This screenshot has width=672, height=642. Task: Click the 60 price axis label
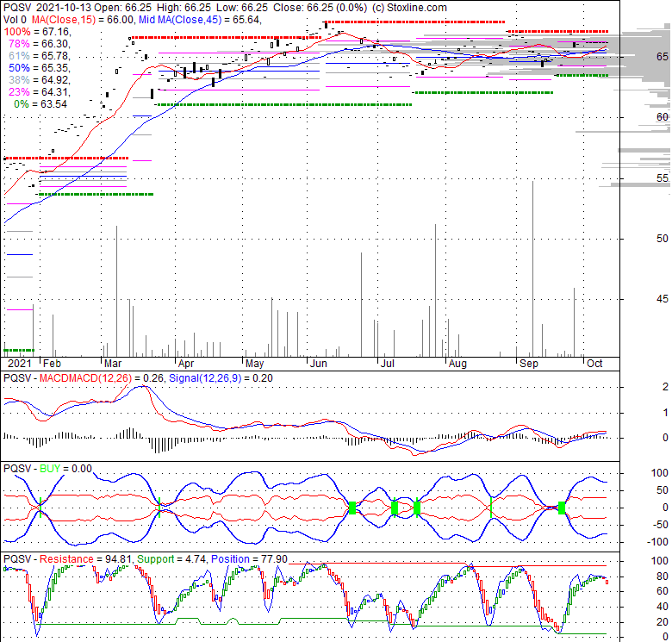point(663,117)
